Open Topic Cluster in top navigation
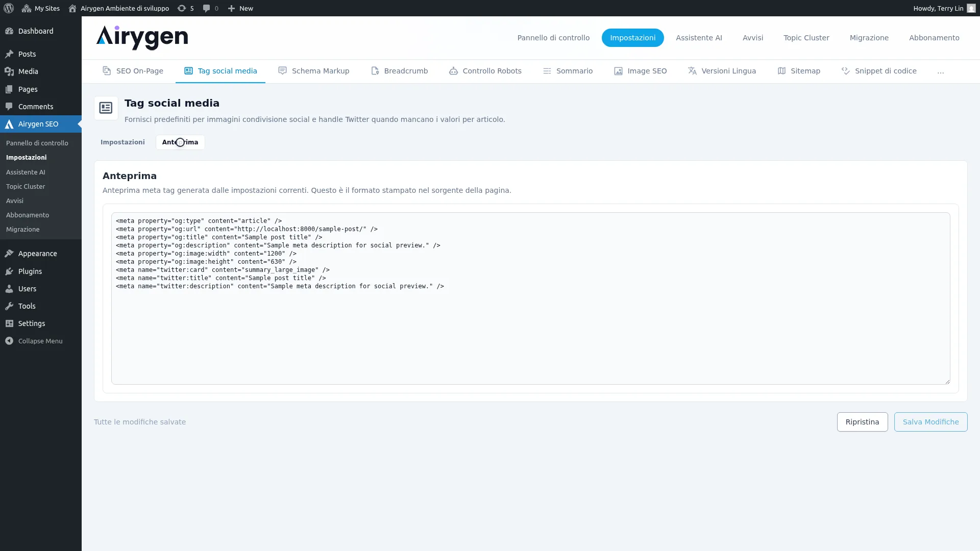This screenshot has height=551, width=980. tap(806, 38)
